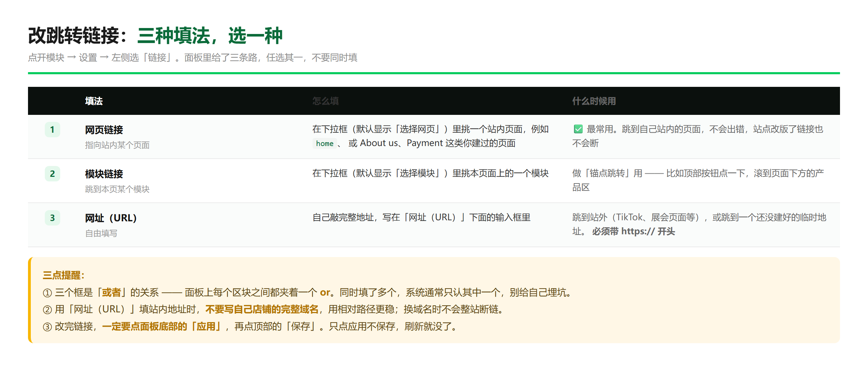Click the subtitle starting with 点开模块
The width and height of the screenshot is (868, 381).
[192, 57]
